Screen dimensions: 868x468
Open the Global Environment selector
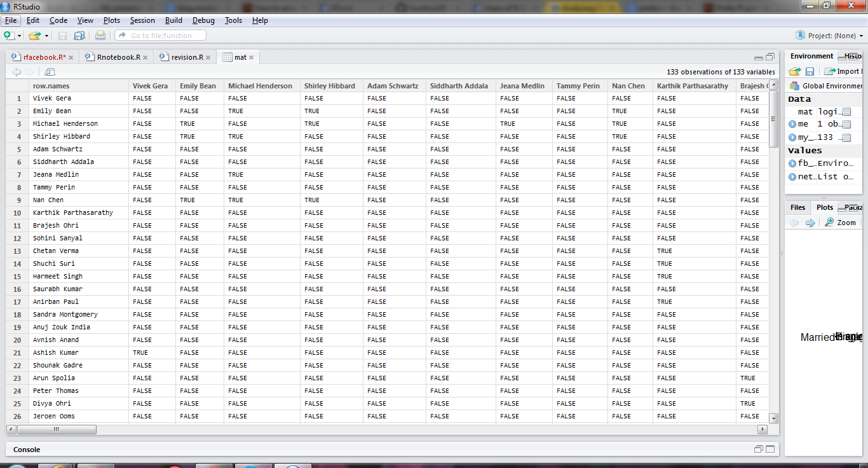pos(827,86)
